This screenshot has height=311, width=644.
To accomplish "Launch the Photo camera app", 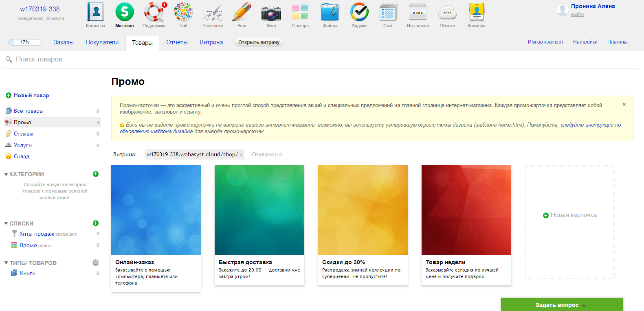I will [271, 12].
